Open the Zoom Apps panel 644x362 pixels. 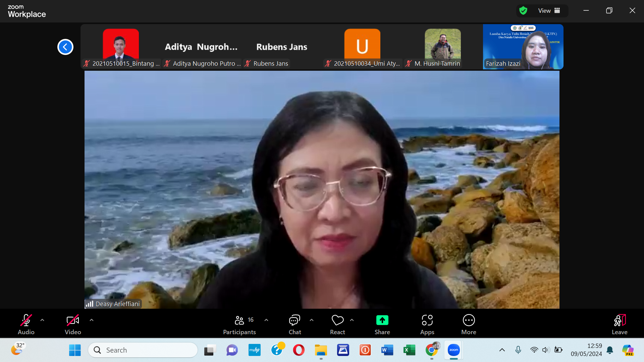coord(427,324)
